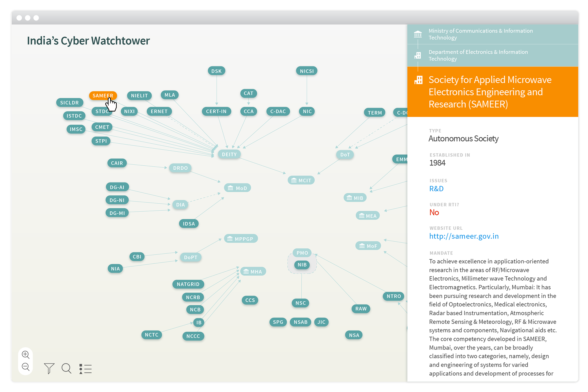Image resolution: width=588 pixels, height=392 pixels.
Task: Select the NATGRID node
Action: pyautogui.click(x=188, y=284)
